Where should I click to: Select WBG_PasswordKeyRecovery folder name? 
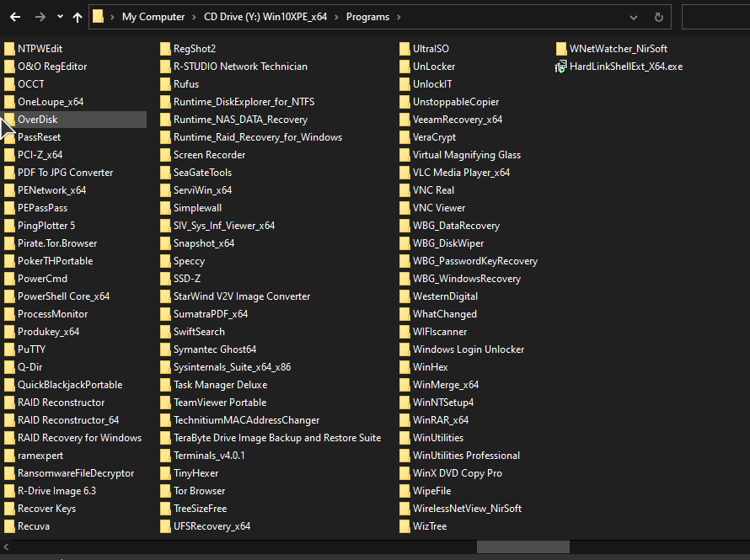coord(475,261)
